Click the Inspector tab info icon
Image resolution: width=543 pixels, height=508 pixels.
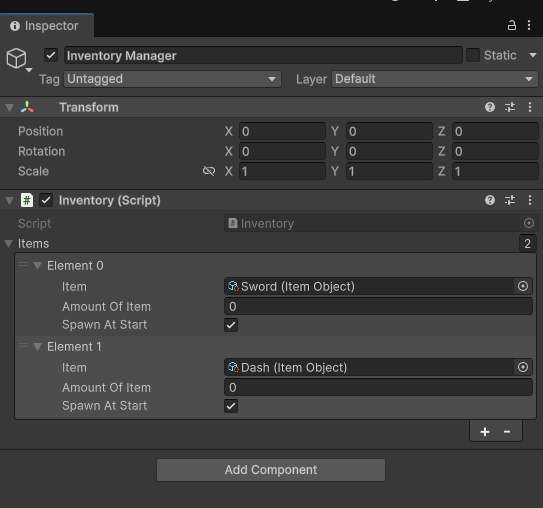(x=15, y=26)
